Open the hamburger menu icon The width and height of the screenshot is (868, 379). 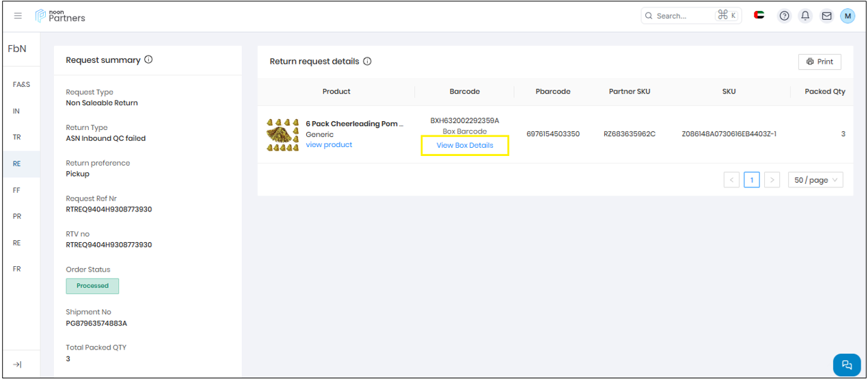pyautogui.click(x=18, y=16)
